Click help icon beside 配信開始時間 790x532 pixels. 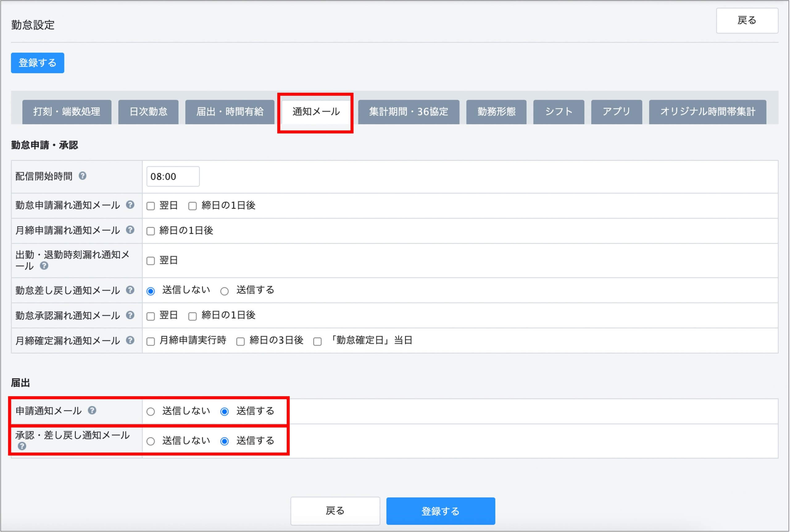tap(82, 176)
